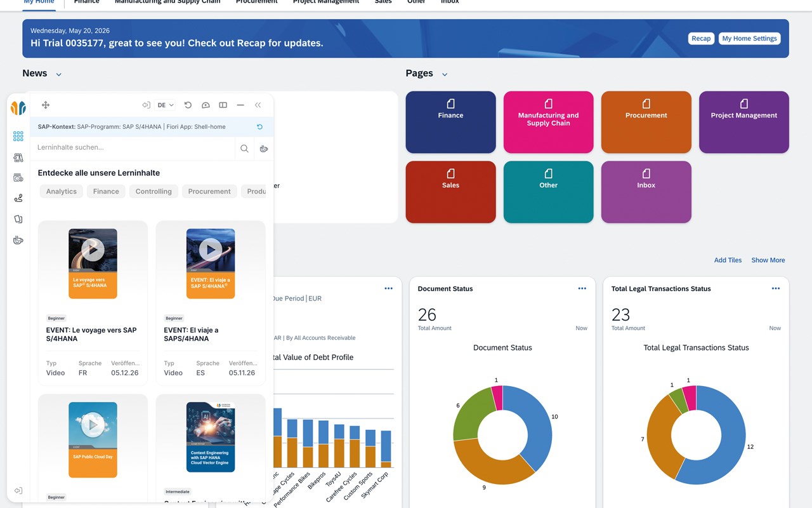Click the dashboard gauge icon in panel toolbar
The width and height of the screenshot is (812, 508).
pyautogui.click(x=206, y=105)
